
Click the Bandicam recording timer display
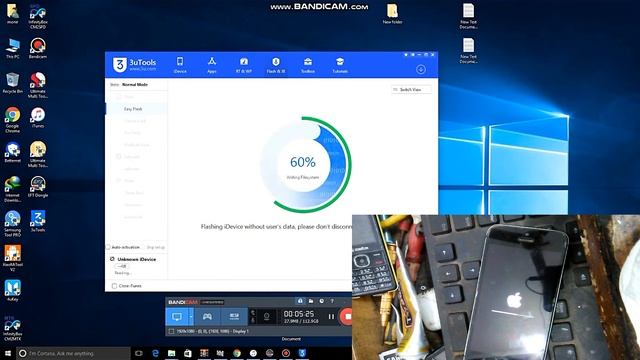point(299,314)
